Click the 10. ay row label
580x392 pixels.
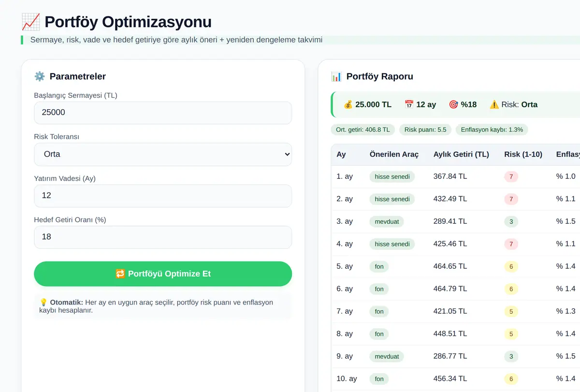(x=347, y=378)
